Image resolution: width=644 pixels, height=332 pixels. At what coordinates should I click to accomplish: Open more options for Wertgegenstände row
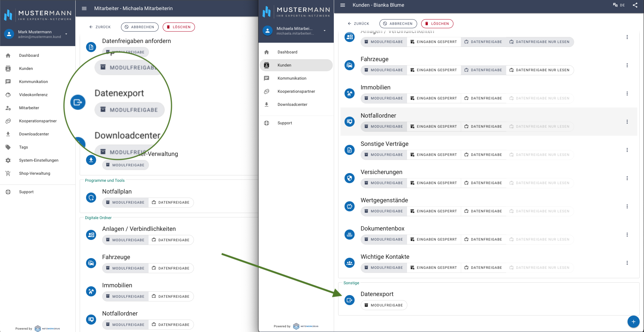(627, 207)
